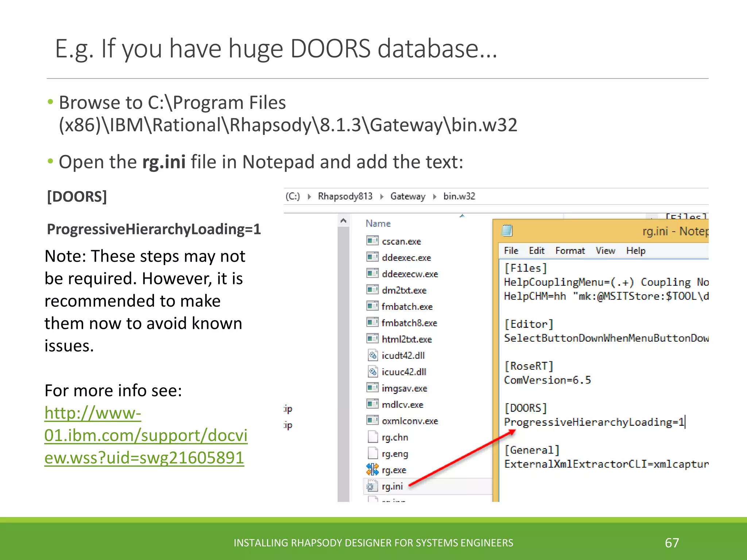The height and width of the screenshot is (560, 747).
Task: Click the [Editor] line in Notepad
Action: (x=529, y=324)
